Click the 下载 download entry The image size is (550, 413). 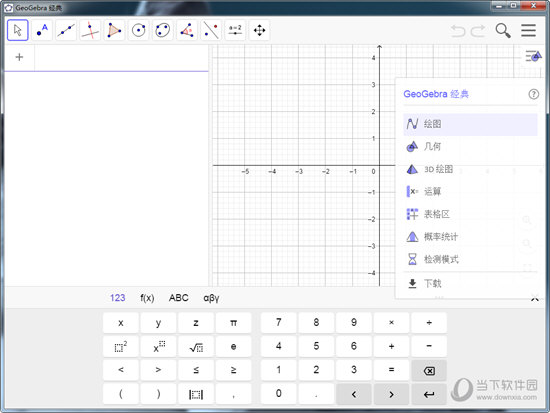coord(470,283)
